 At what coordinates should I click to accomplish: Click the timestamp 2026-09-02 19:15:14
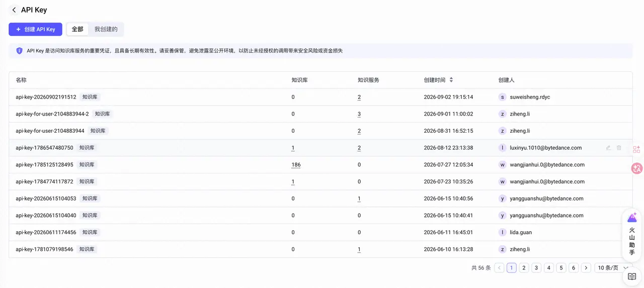click(448, 97)
